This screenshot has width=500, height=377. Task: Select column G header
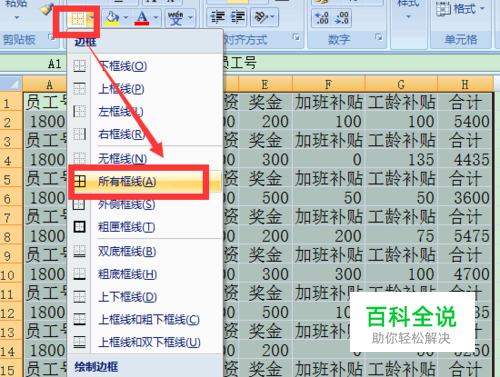tap(401, 84)
